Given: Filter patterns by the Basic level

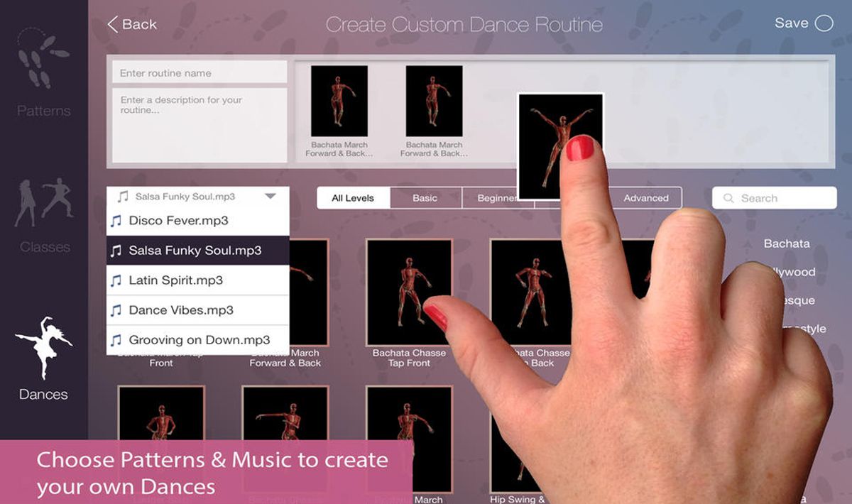Looking at the screenshot, I should pyautogui.click(x=426, y=198).
